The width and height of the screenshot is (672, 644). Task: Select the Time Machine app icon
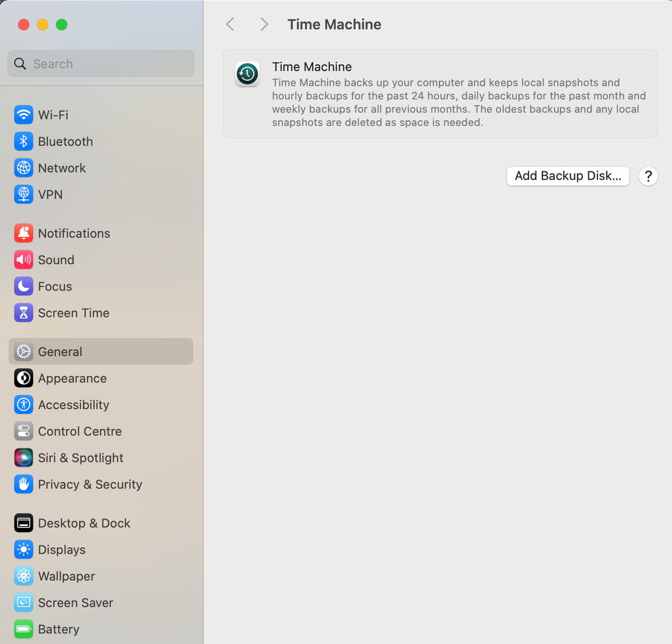[x=247, y=74]
